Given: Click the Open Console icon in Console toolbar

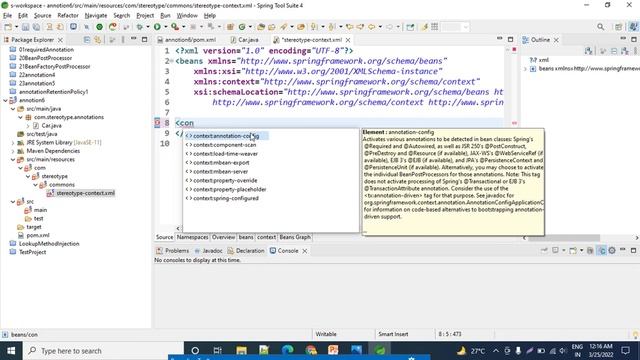Looking at the screenshot, I should click(573, 251).
